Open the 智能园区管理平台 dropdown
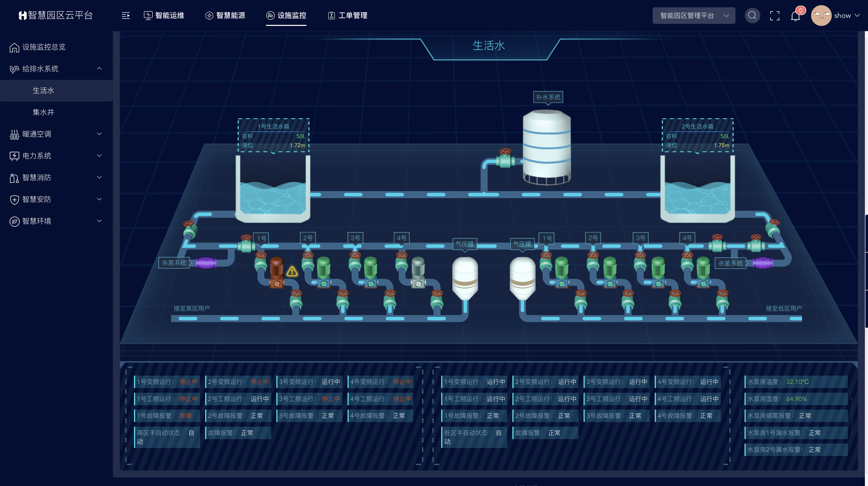The image size is (868, 486). [x=694, y=16]
